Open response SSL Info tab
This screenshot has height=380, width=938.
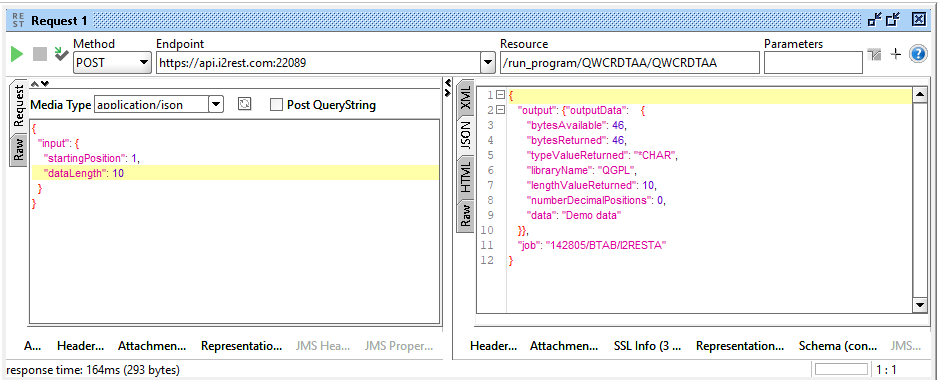pyautogui.click(x=648, y=346)
